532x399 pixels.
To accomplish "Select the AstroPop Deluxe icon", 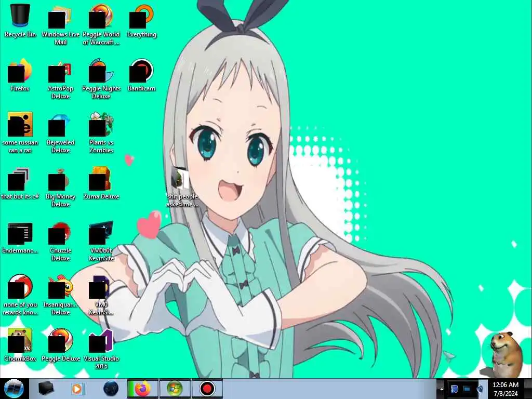I will 60,79.
